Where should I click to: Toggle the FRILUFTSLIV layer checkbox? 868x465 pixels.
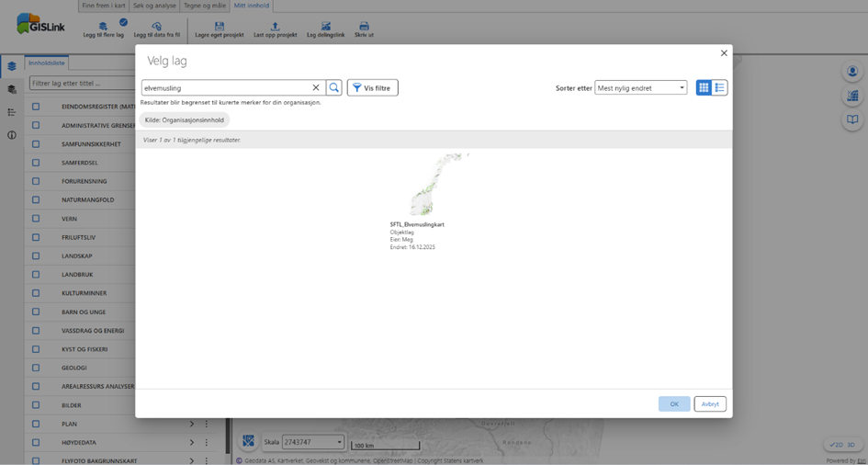[36, 237]
